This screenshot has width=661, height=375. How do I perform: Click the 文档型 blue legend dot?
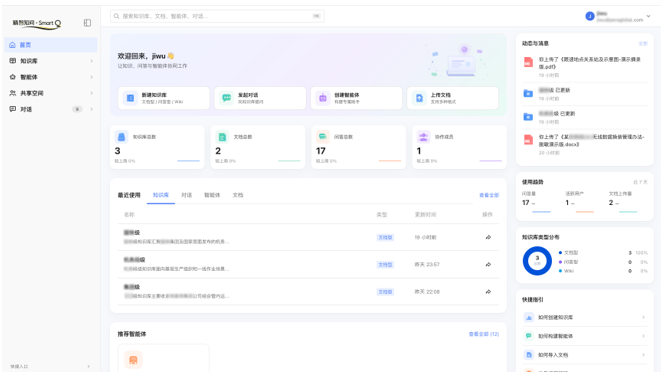point(560,252)
